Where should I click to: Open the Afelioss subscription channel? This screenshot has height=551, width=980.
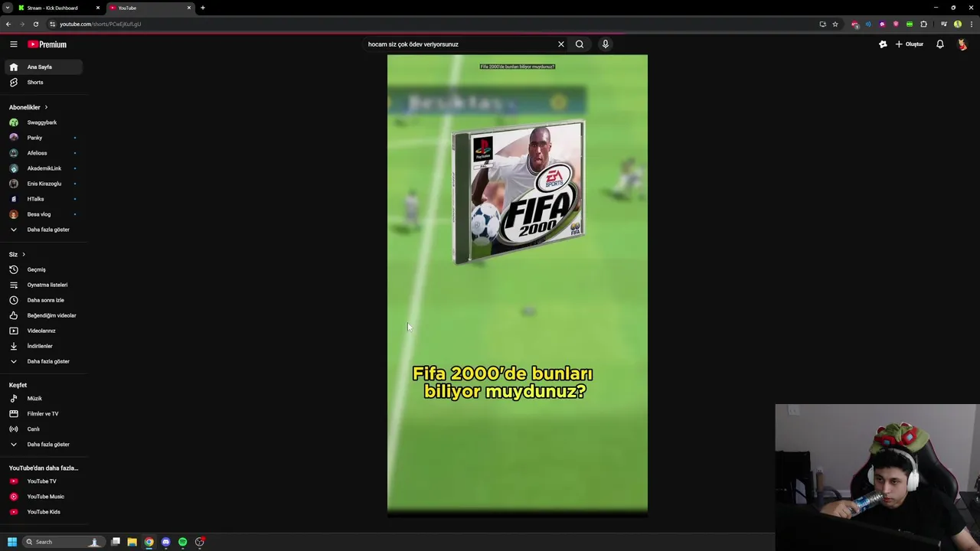pos(43,153)
